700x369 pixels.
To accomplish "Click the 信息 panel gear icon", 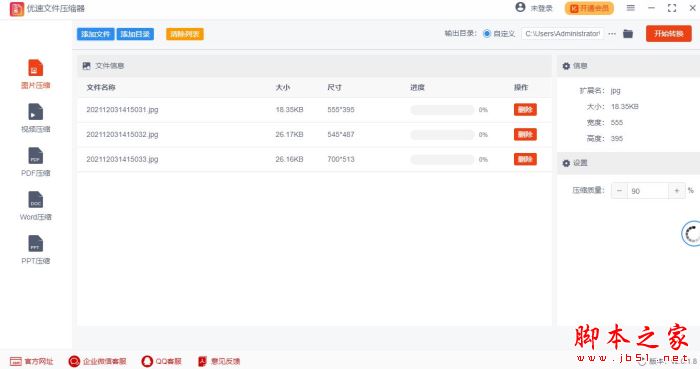I will point(566,66).
